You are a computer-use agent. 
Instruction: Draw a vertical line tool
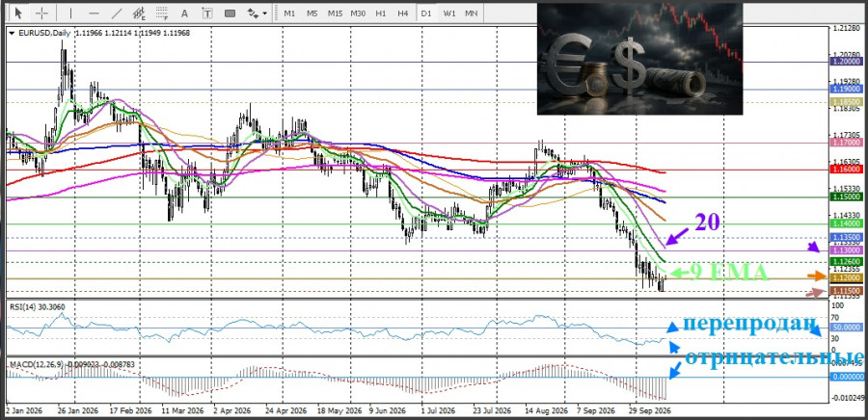pyautogui.click(x=70, y=13)
